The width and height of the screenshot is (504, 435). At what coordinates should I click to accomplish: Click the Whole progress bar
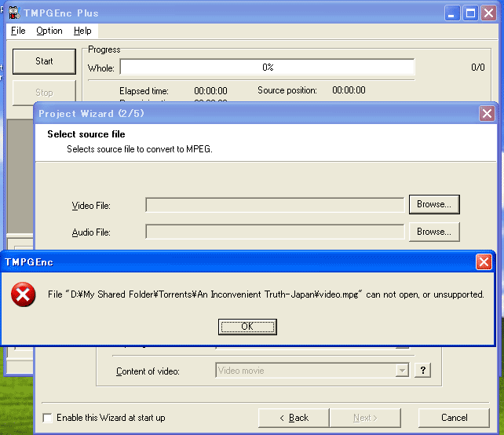tap(268, 67)
